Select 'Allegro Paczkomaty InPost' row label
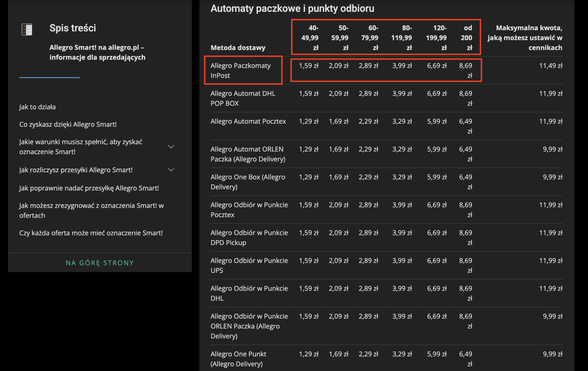588x371 pixels. point(241,70)
